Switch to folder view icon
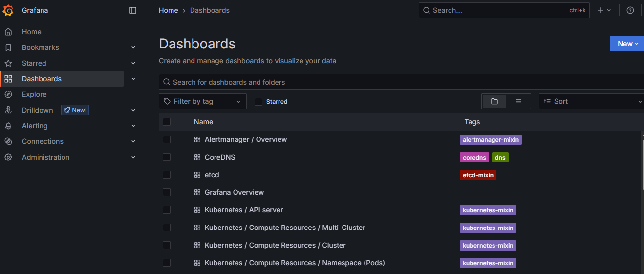Image resolution: width=644 pixels, height=274 pixels. (494, 101)
